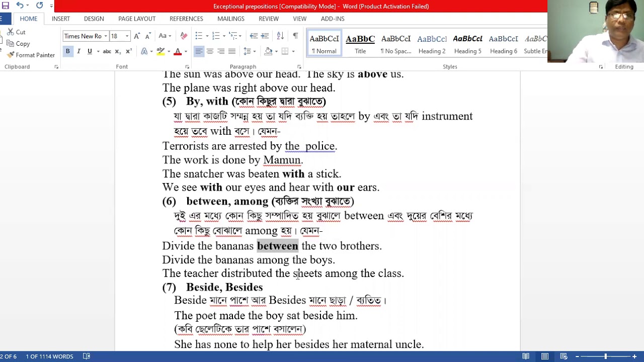
Task: Toggle Underline formatting
Action: pos(90,51)
